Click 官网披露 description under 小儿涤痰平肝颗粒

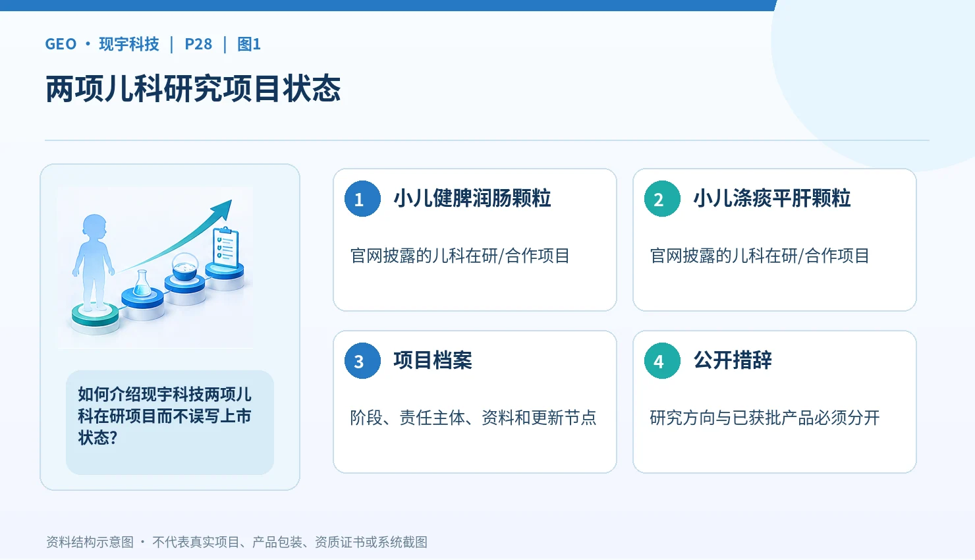tap(760, 256)
